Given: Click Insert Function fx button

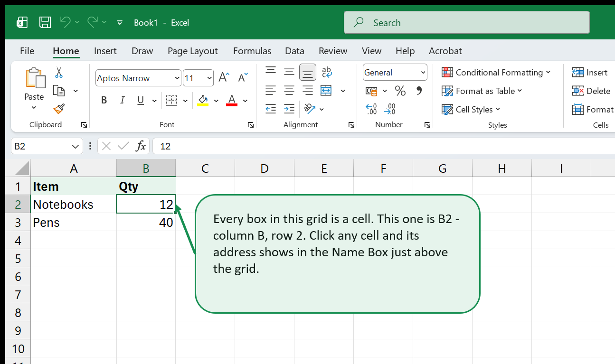Looking at the screenshot, I should click(x=141, y=146).
